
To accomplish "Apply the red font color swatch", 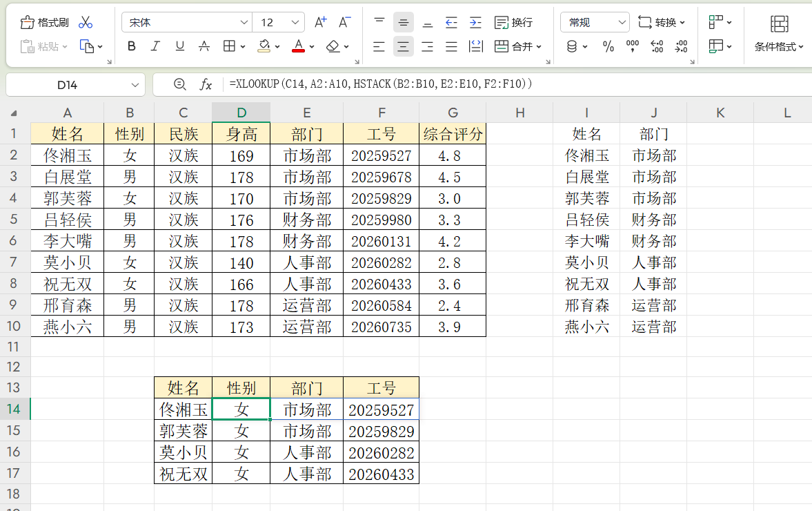I will click(x=298, y=46).
